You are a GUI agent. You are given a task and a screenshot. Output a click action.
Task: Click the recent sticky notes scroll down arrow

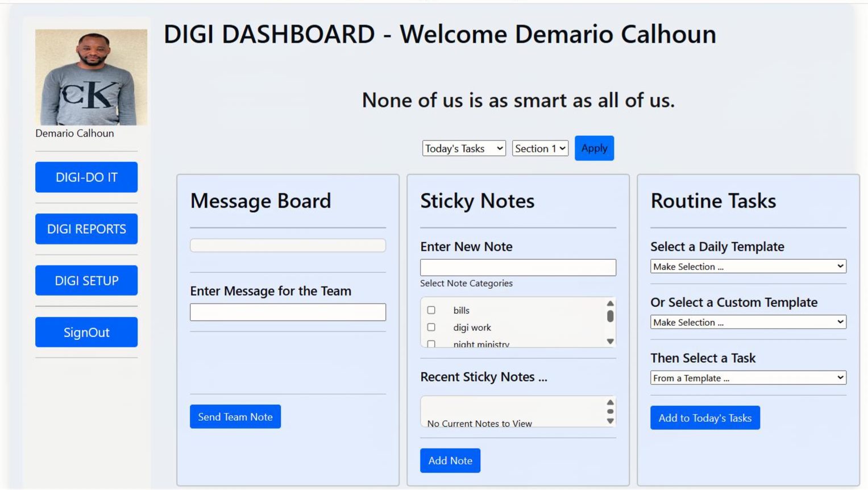(610, 421)
